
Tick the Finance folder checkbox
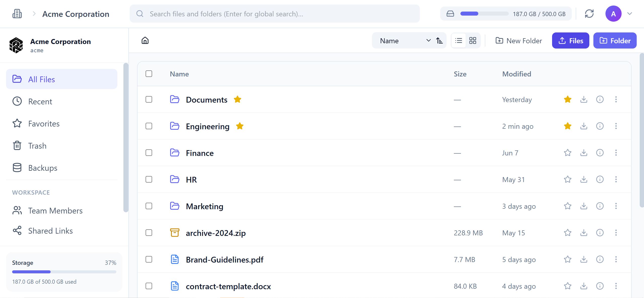tap(149, 153)
